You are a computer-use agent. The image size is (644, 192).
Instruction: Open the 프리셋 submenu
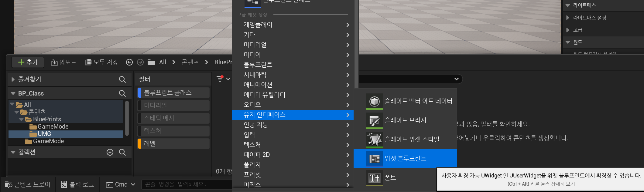point(293,175)
